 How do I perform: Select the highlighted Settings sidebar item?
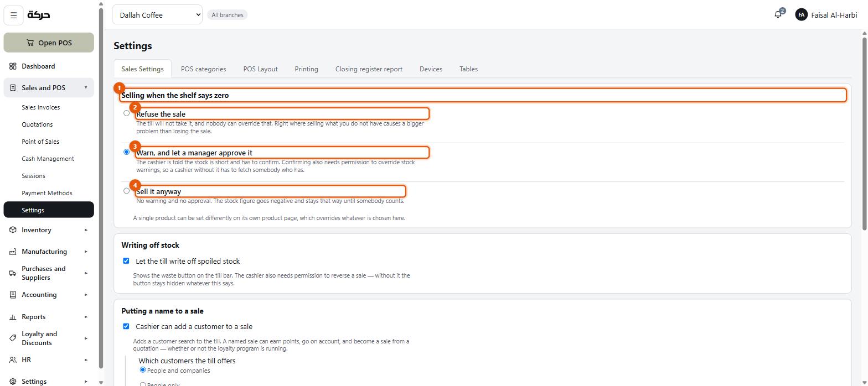(49, 210)
